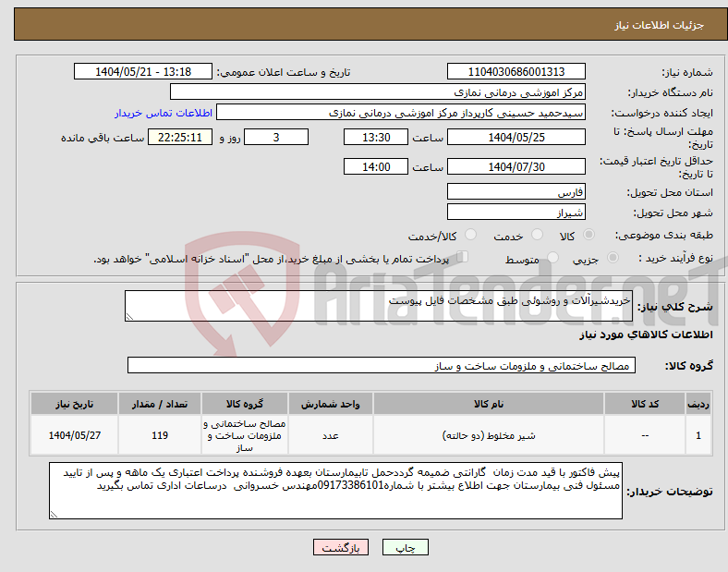Image resolution: width=728 pixels, height=572 pixels.
Task: Click the buyer notes resize grip
Action: click(54, 515)
